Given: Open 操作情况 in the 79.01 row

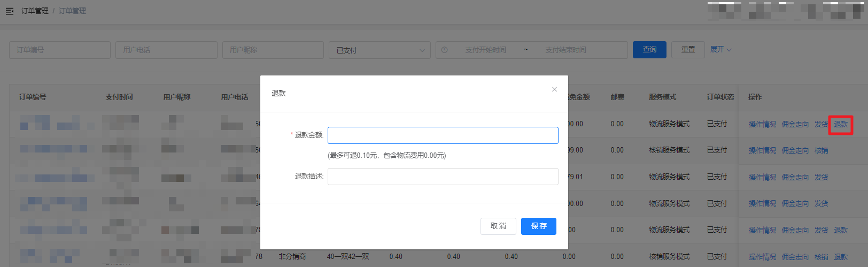Looking at the screenshot, I should (762, 177).
